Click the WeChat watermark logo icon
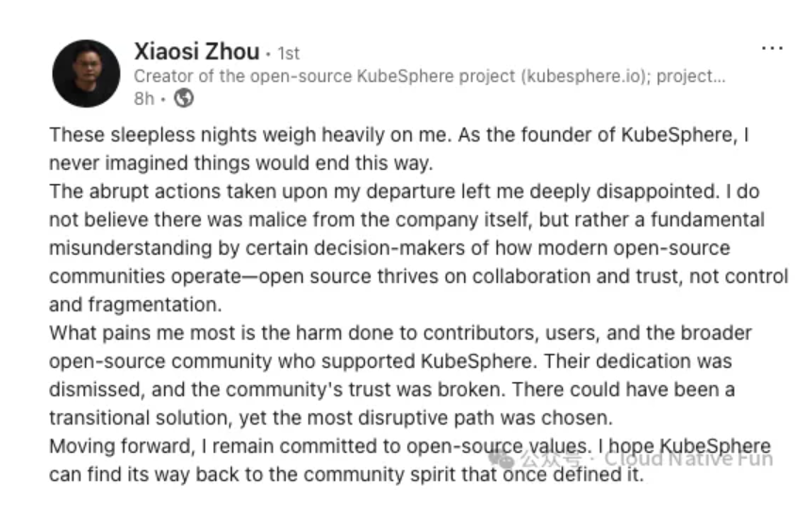812x518 pixels. coord(505,459)
